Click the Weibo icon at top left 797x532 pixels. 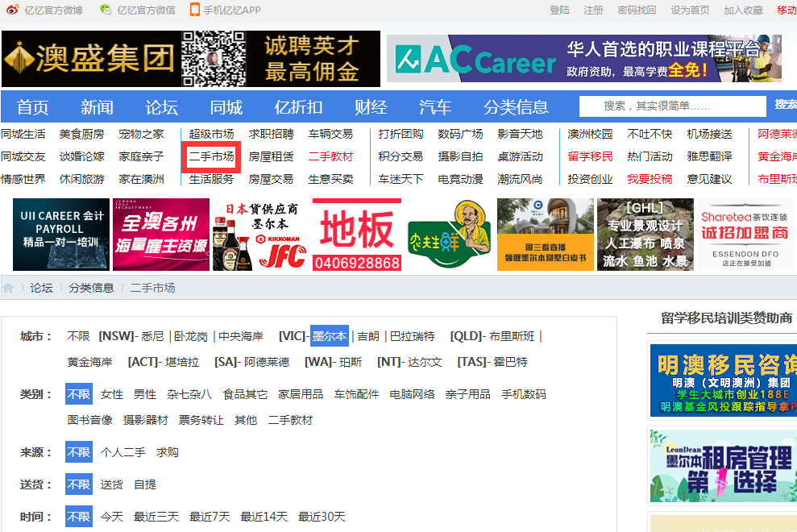(x=12, y=10)
